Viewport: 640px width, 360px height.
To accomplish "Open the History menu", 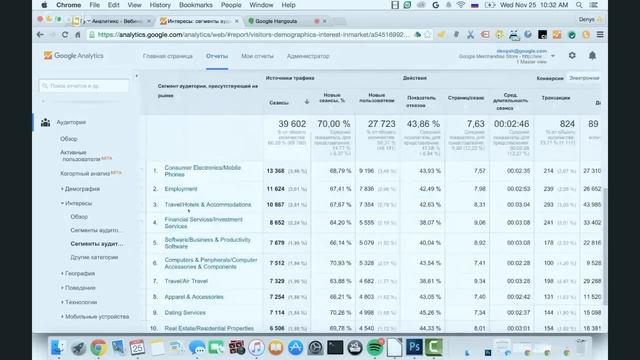I will [x=160, y=5].
